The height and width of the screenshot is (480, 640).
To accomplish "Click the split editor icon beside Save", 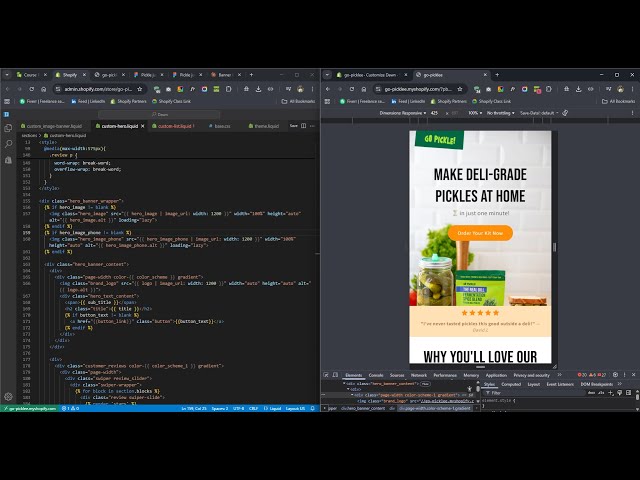I will [303, 126].
